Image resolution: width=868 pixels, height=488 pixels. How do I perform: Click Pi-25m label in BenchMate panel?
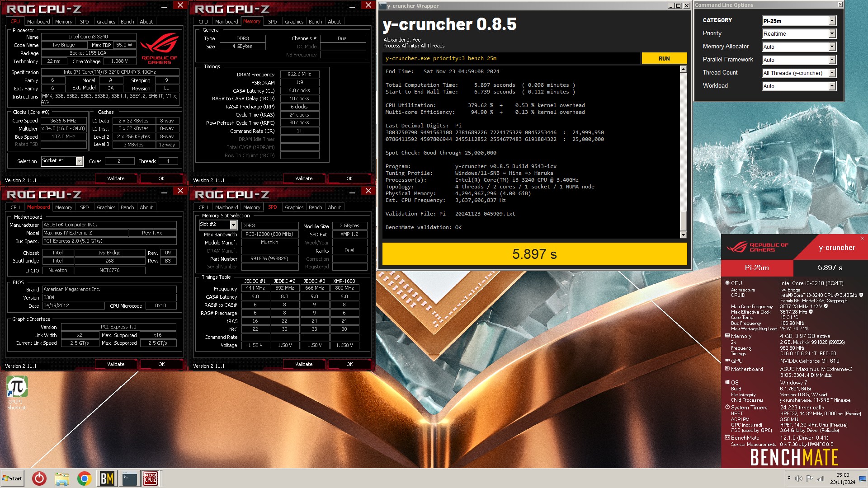point(757,267)
